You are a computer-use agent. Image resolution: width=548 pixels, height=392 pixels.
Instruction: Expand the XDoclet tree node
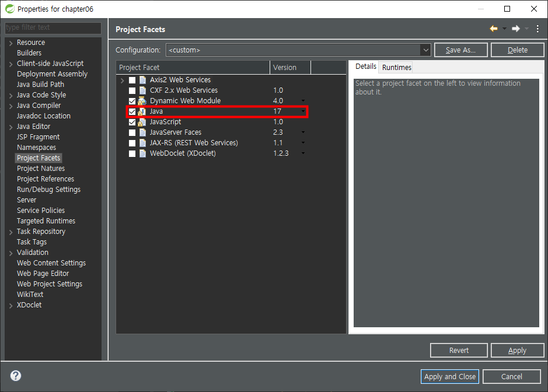(x=11, y=306)
